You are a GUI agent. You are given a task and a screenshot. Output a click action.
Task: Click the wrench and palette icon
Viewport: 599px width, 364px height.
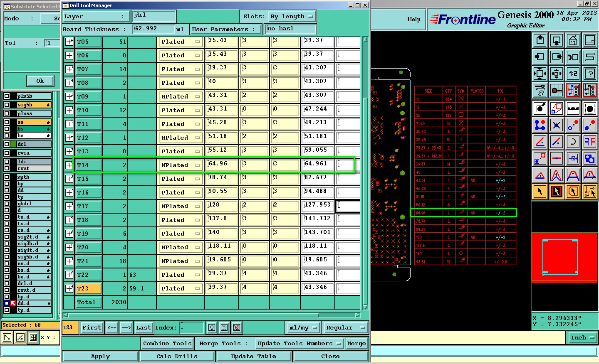click(540, 90)
